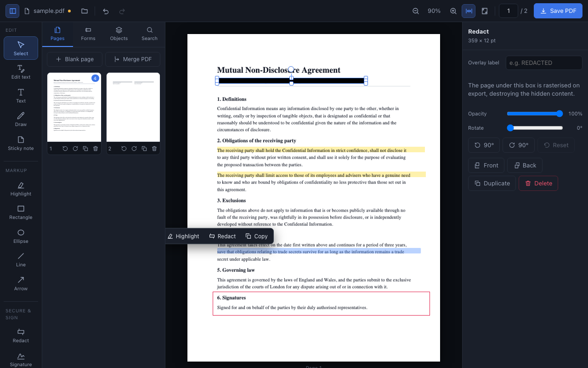Open the Signature tool
This screenshot has height=368, width=588.
pos(21,359)
